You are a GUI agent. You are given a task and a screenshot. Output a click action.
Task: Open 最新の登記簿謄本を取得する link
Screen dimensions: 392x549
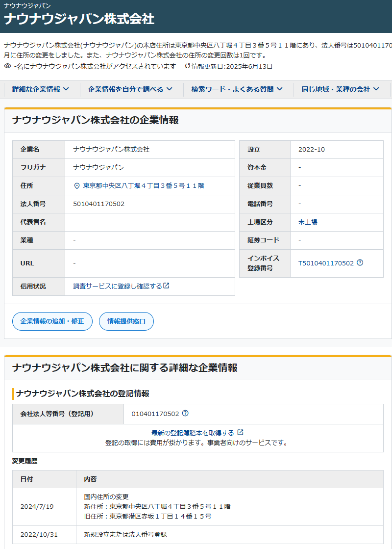point(193,433)
